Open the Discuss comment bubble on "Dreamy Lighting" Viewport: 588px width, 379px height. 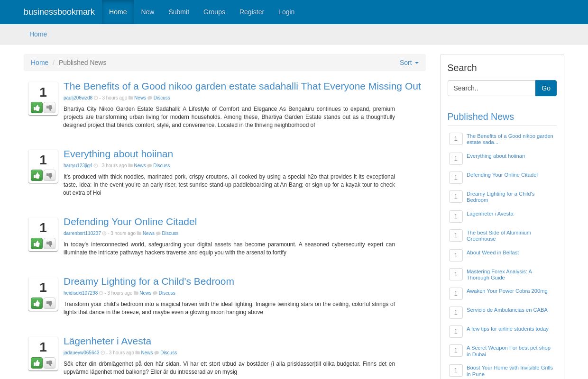[x=156, y=293]
